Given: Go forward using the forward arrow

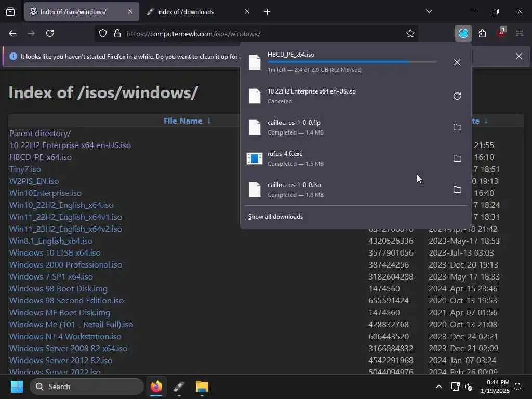Looking at the screenshot, I should (31, 34).
